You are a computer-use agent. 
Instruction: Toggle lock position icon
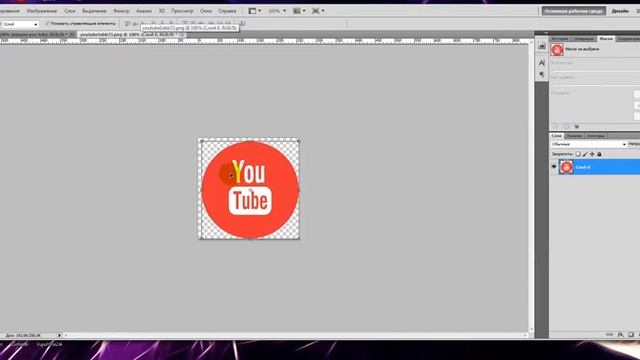(x=592, y=154)
